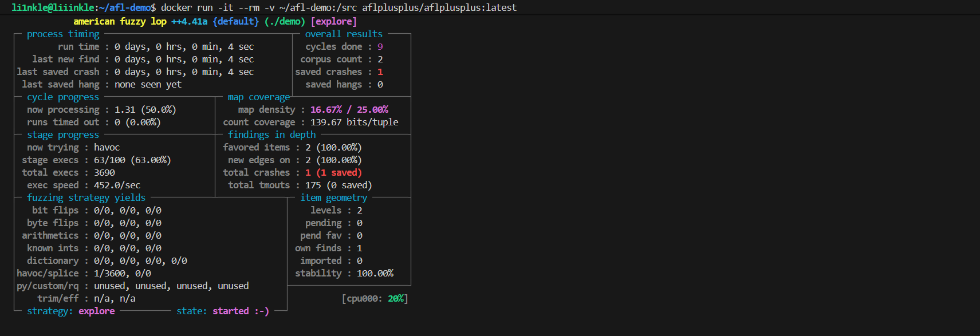
Task: Click the 'overall results' section header
Action: (x=344, y=34)
